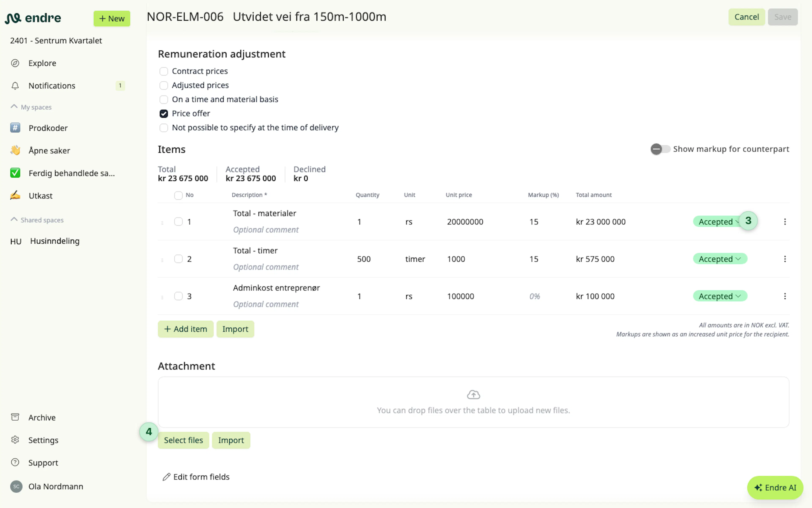The height and width of the screenshot is (508, 812).
Task: Click the Cancel button
Action: tap(747, 17)
